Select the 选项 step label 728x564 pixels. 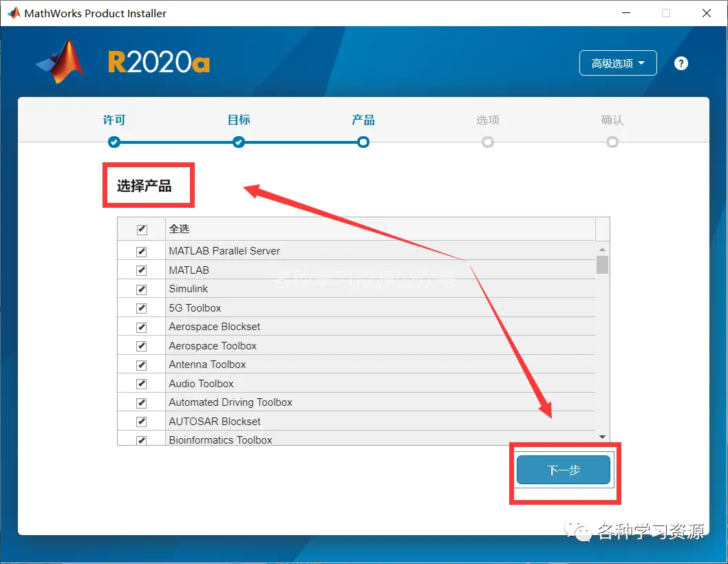(487, 120)
